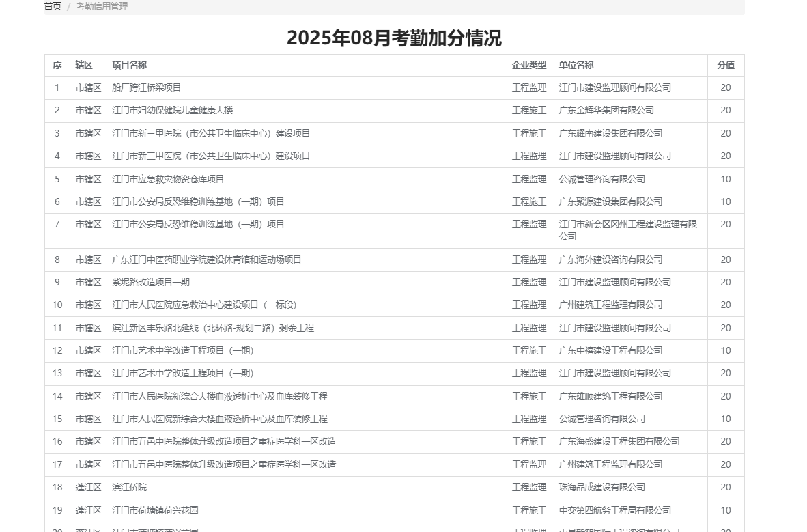The image size is (807, 532).
Task: Select the 江门市新会区冈州工程建设监理有限公司 cell
Action: pos(627,230)
